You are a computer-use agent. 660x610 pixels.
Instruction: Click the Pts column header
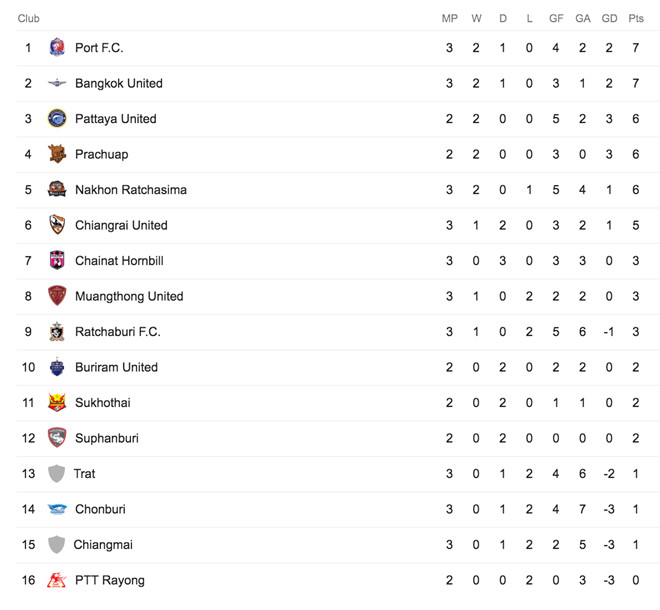tap(636, 18)
